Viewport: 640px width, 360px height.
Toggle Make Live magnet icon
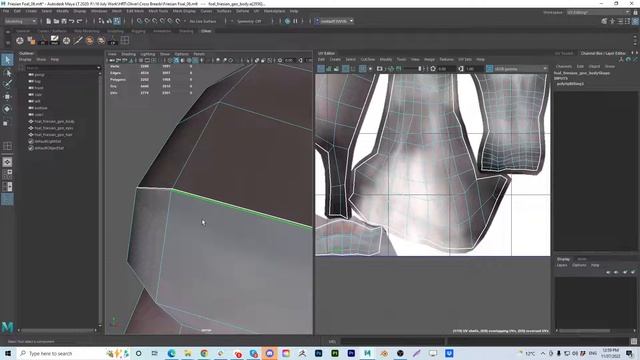click(x=178, y=21)
